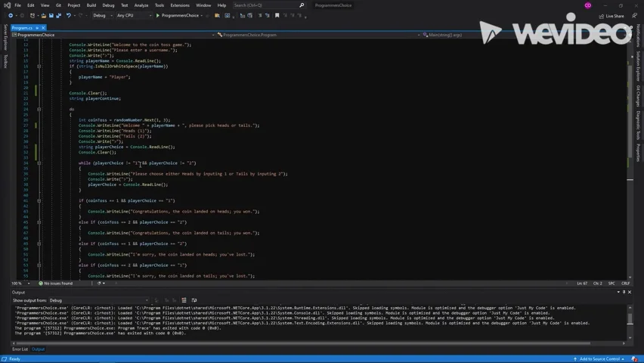Click the Output panel auto-hide pin
This screenshot has width=644, height=363.
624,293
